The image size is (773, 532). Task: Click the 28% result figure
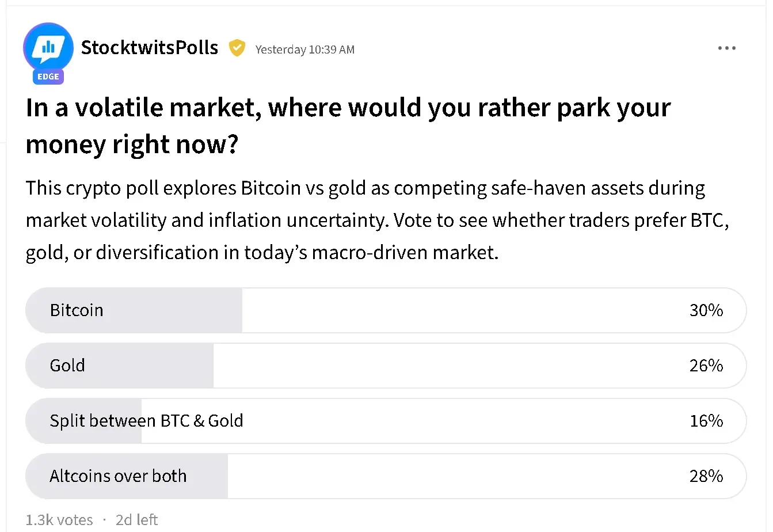pos(706,476)
